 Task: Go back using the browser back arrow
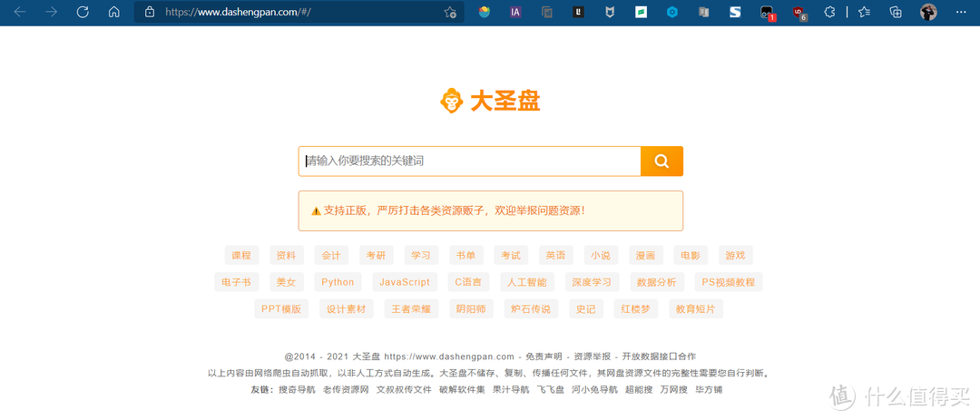coord(20,12)
